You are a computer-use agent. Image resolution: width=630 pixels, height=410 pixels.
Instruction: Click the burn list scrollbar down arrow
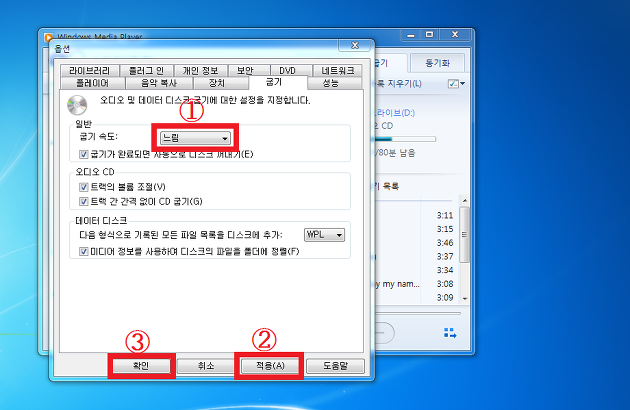[465, 299]
